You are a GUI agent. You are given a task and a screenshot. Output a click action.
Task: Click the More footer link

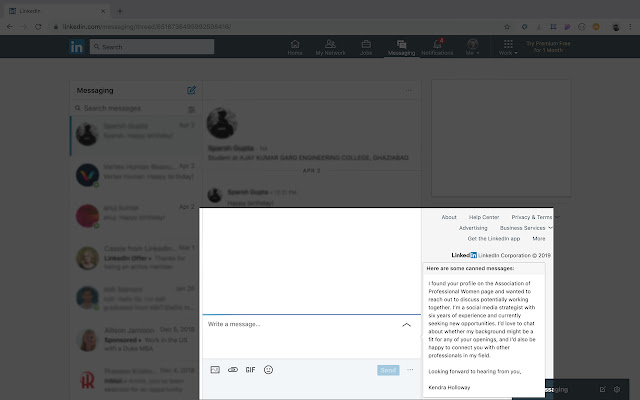pyautogui.click(x=539, y=238)
